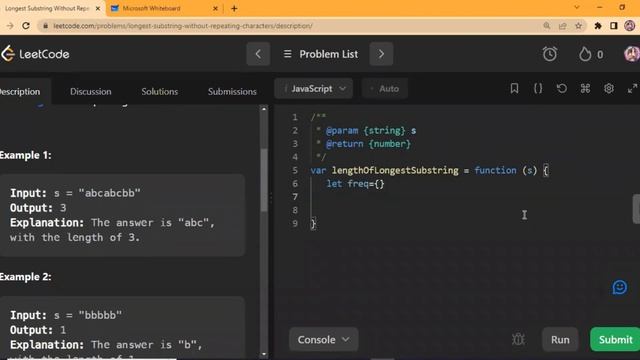Switch to the Submissions tab
The height and width of the screenshot is (360, 640).
232,91
